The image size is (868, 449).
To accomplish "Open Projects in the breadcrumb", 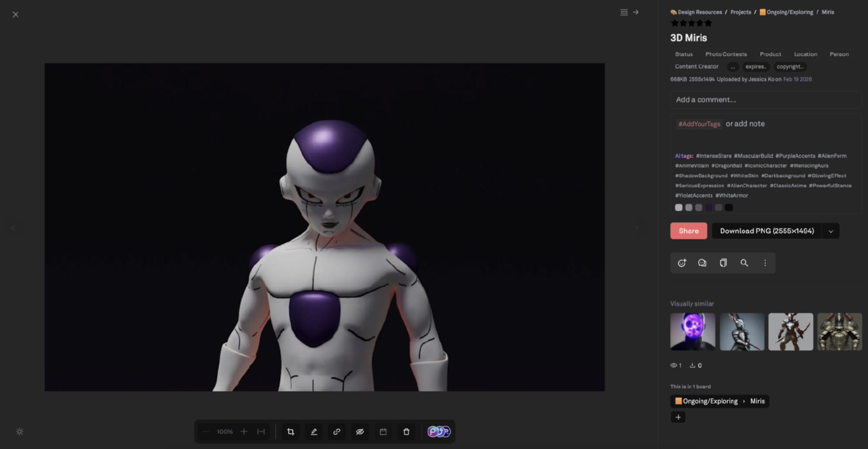I will pos(740,12).
